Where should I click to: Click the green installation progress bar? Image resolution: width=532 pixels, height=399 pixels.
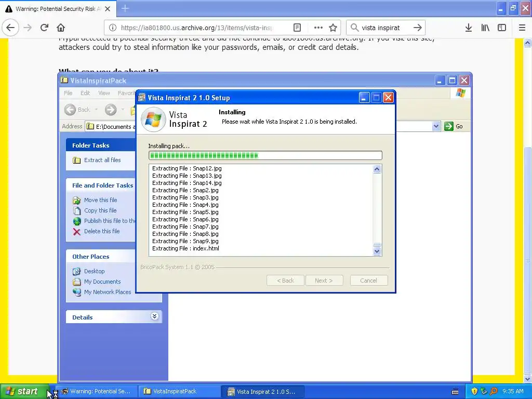tap(265, 155)
